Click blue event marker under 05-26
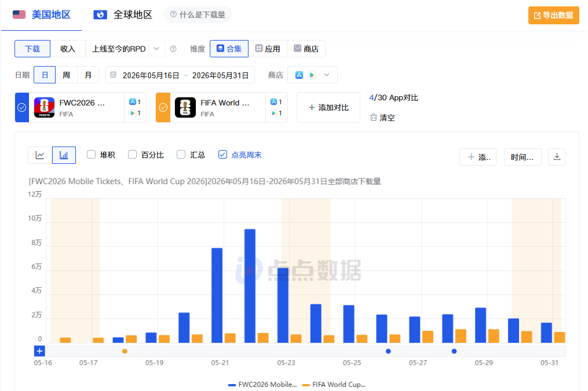The height and width of the screenshot is (391, 588). (389, 351)
